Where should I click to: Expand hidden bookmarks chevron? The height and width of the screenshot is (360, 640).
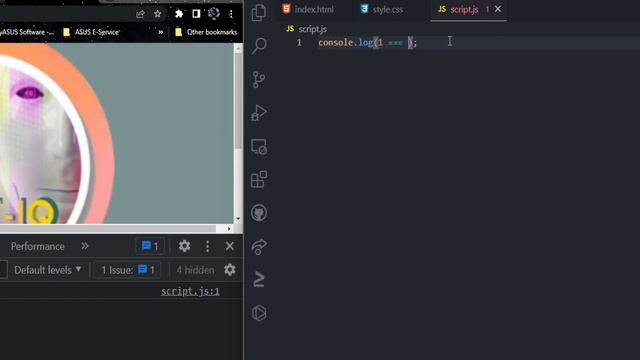[x=161, y=32]
